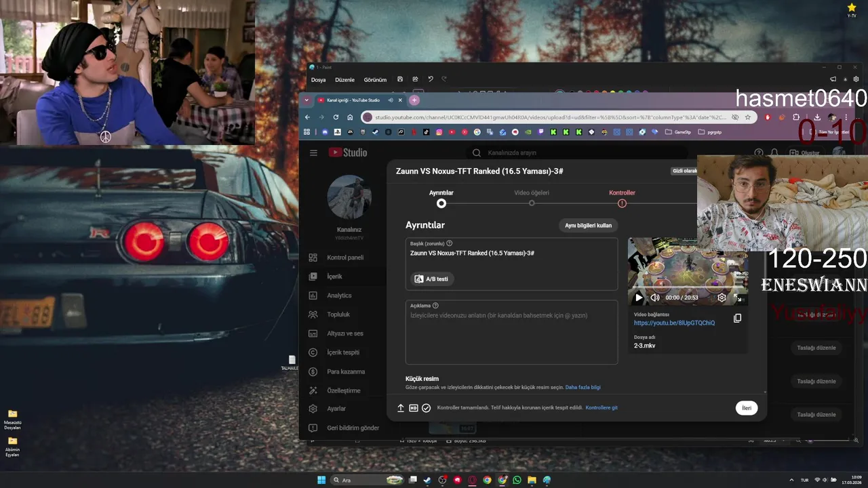The height and width of the screenshot is (488, 868).
Task: Click Geri bildirim gönder in sidebar
Action: [x=342, y=428]
